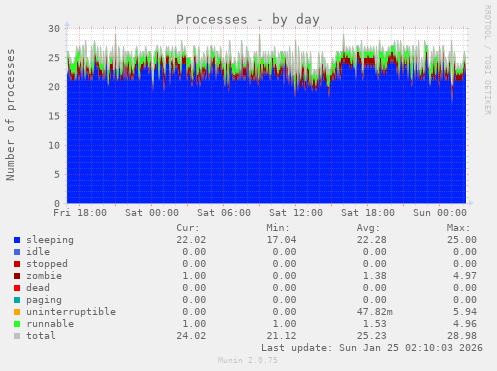Click the 'Sat 00:00' x-axis label
The image size is (497, 371).
pos(152,213)
